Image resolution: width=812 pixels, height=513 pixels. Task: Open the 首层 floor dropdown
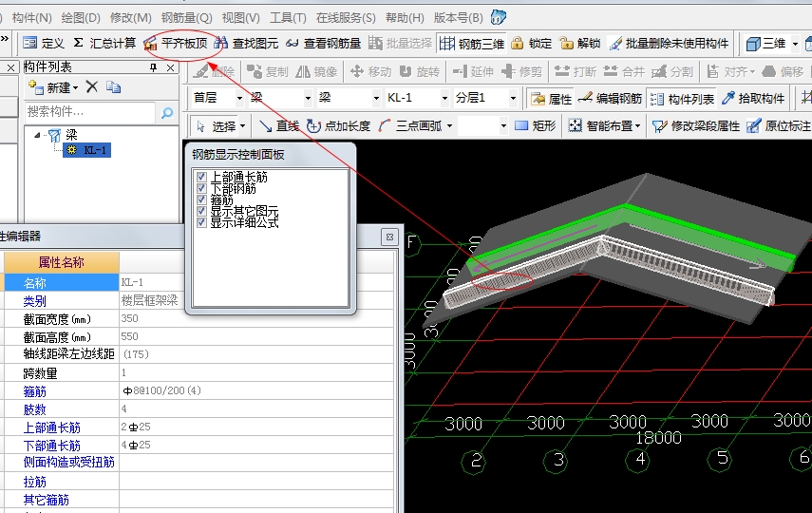pos(239,98)
